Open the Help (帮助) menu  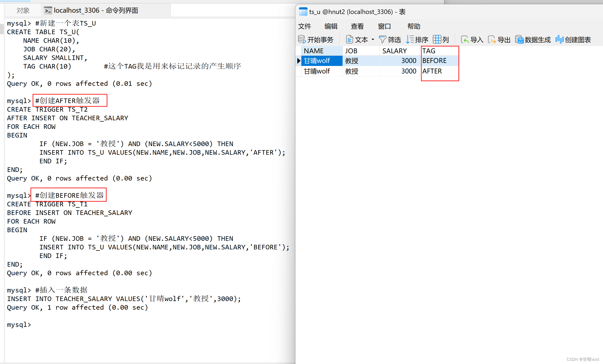coord(414,26)
